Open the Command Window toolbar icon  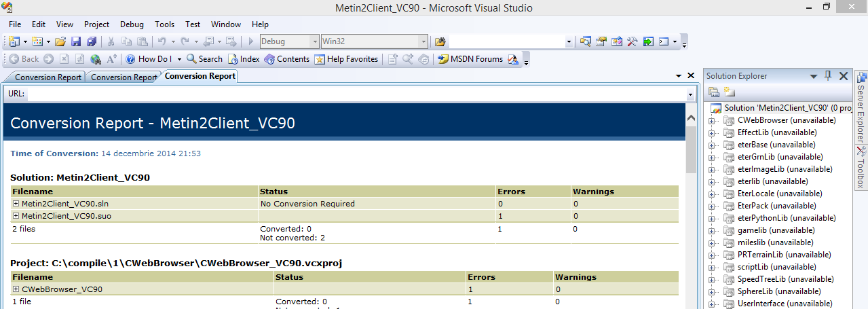click(x=664, y=41)
